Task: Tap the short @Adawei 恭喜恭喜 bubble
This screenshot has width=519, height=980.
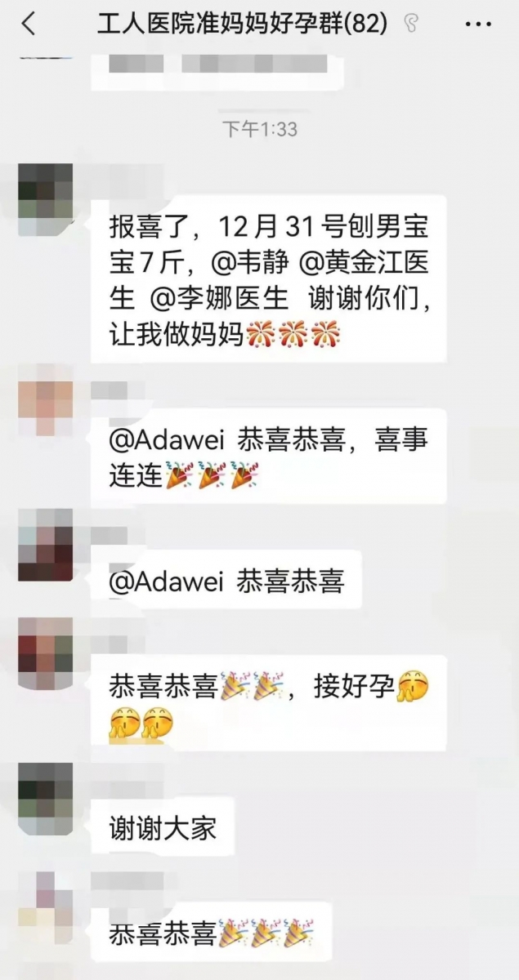Action: pyautogui.click(x=226, y=579)
